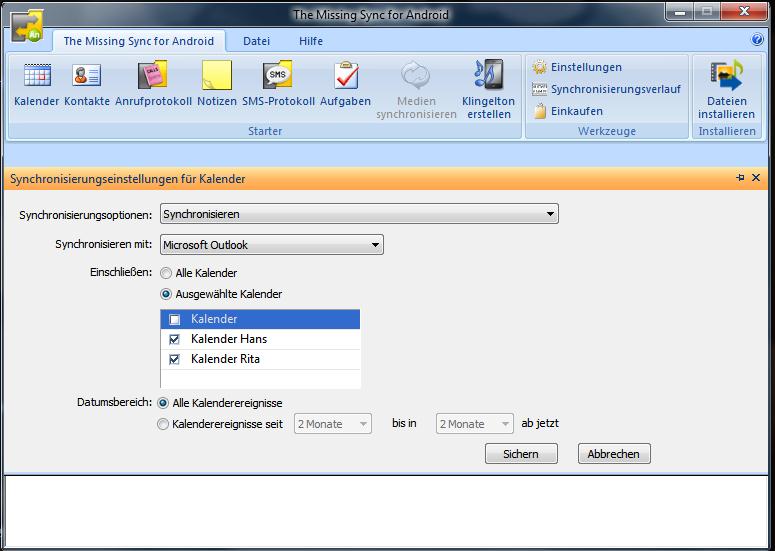The image size is (775, 551).
Task: Select Alle Kalenderereignisse date range option
Action: point(163,403)
